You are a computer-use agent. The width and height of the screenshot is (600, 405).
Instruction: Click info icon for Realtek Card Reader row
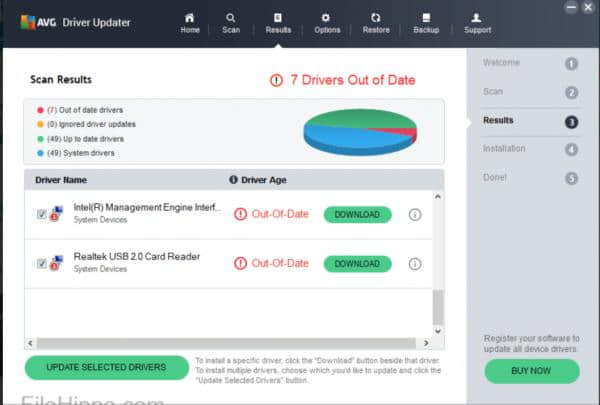(x=415, y=263)
